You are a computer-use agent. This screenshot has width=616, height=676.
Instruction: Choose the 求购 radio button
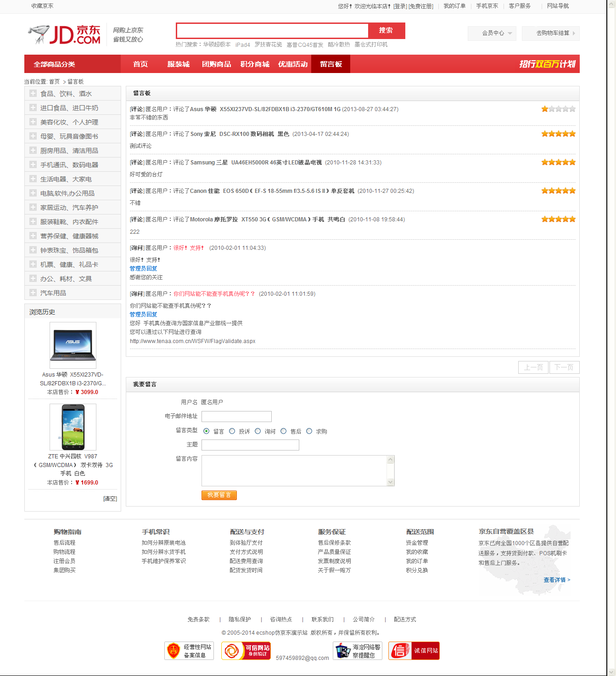pyautogui.click(x=309, y=431)
